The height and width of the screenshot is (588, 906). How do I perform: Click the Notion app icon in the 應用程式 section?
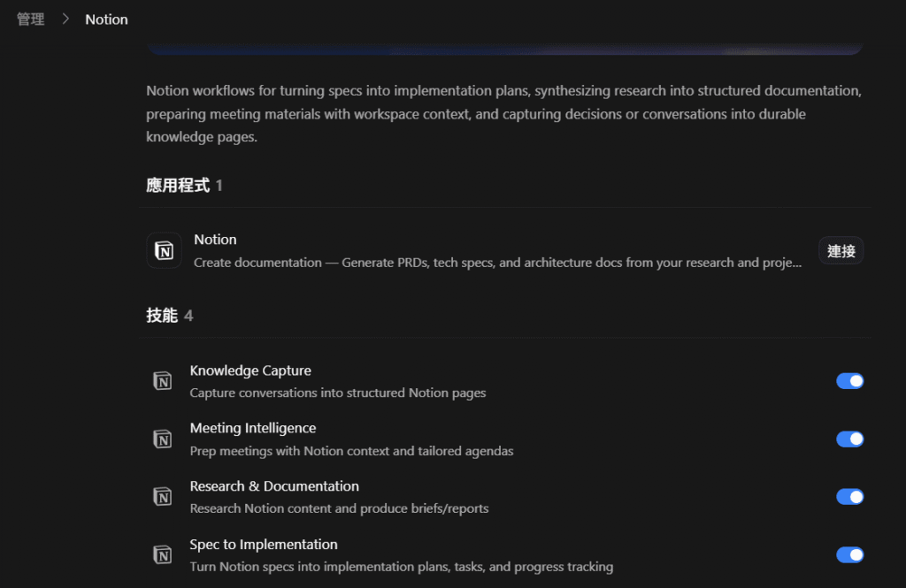click(164, 251)
